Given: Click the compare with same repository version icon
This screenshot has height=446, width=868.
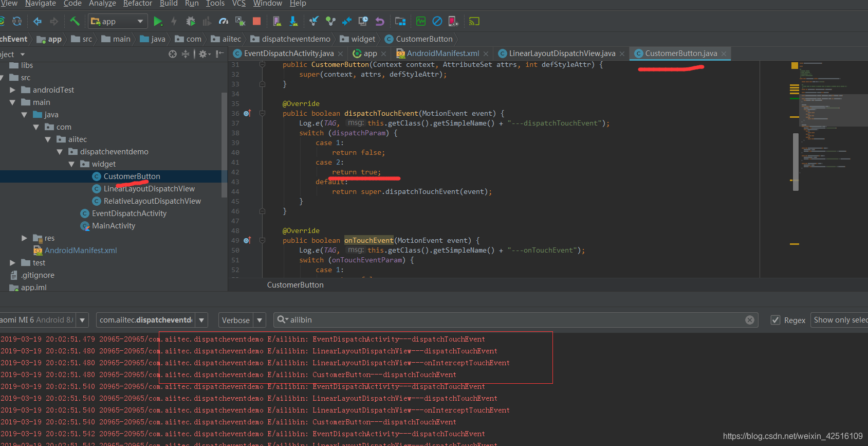Looking at the screenshot, I should coord(347,21).
